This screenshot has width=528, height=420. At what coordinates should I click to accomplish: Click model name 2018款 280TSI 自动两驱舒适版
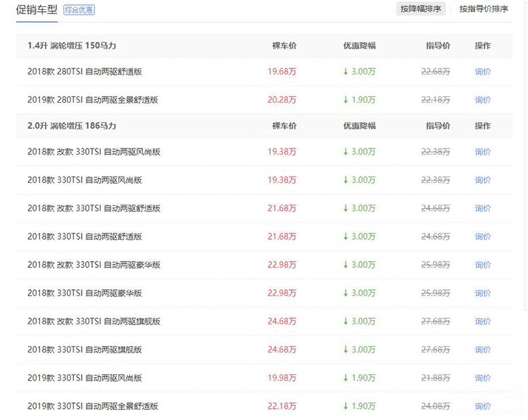[x=84, y=71]
